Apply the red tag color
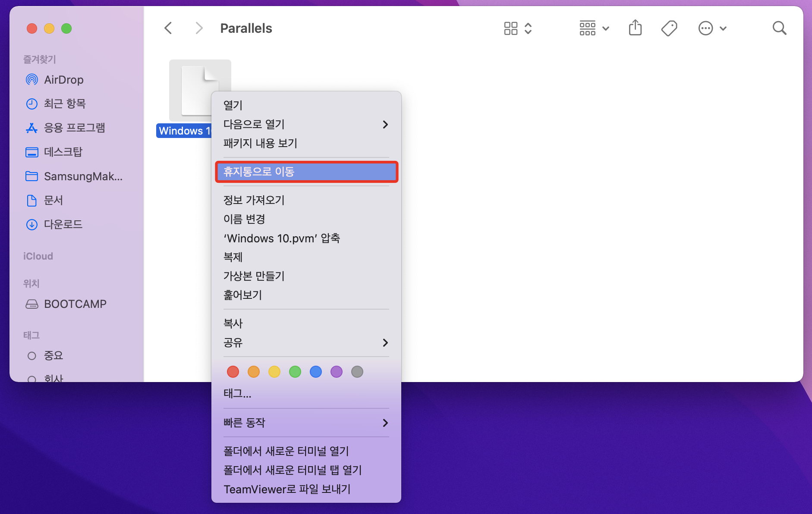This screenshot has height=514, width=812. (x=233, y=372)
